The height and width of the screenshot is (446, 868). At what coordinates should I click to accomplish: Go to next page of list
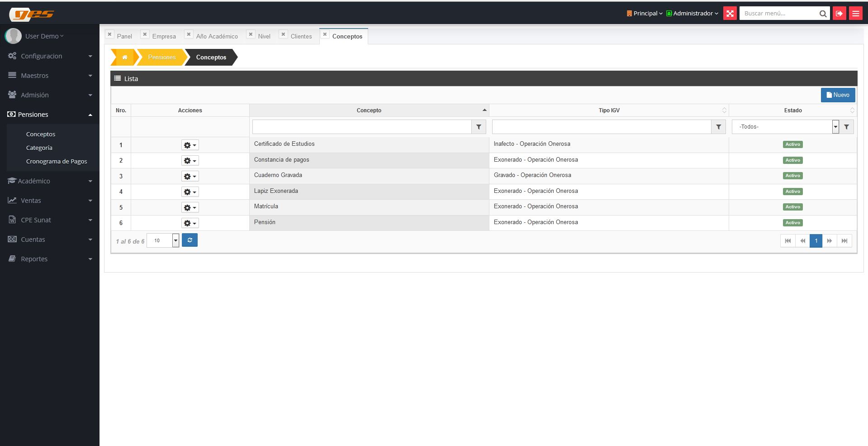[829, 241]
